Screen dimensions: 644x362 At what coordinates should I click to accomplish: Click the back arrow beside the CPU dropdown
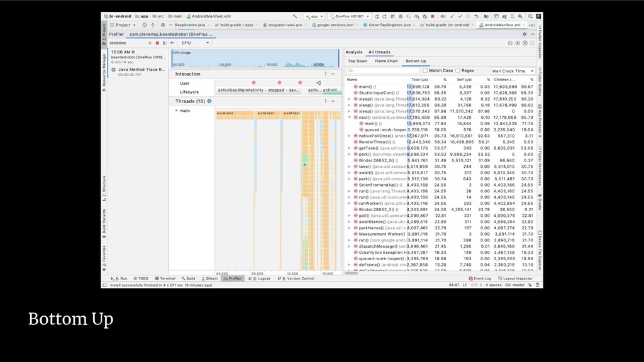(x=172, y=43)
